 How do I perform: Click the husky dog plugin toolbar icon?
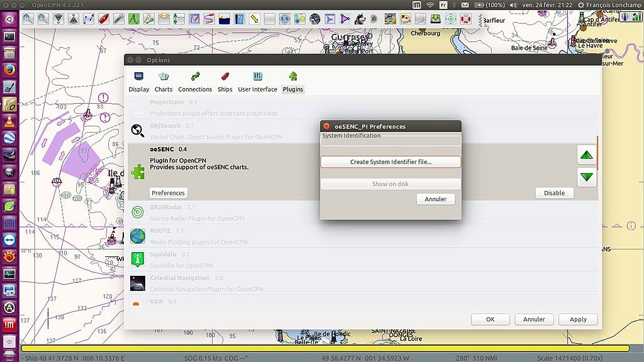(360, 19)
